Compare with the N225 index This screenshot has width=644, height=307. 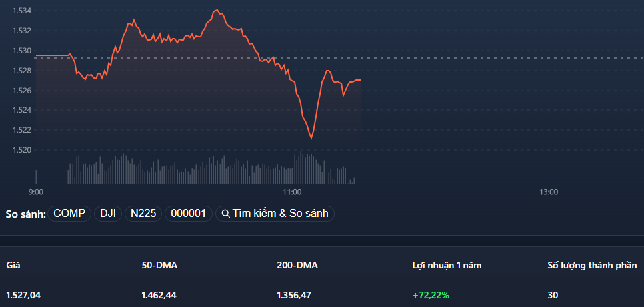point(143,214)
